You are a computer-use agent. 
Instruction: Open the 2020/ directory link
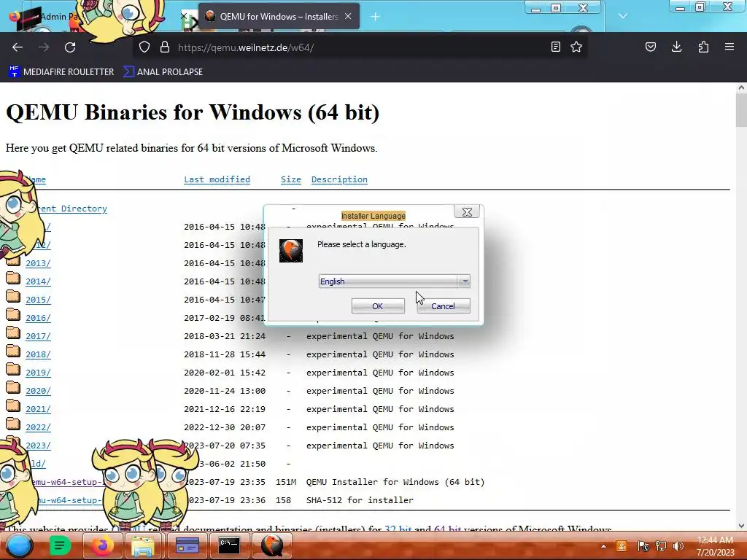(38, 391)
